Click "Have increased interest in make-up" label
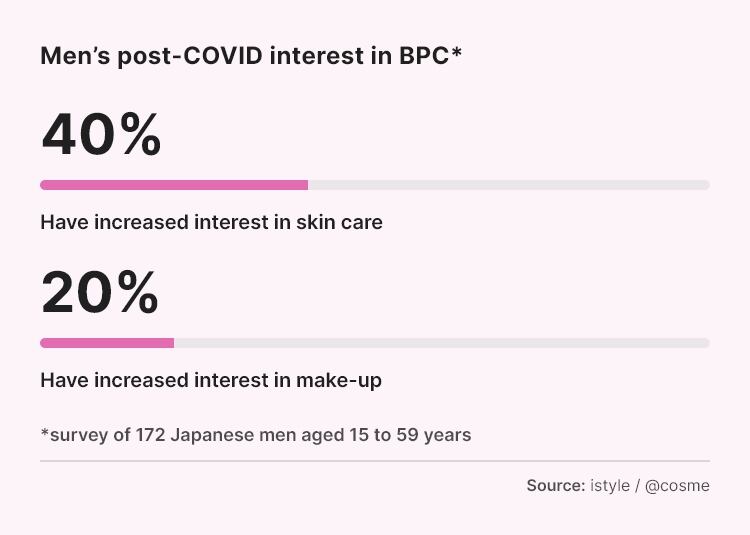The image size is (750, 535). 210,380
